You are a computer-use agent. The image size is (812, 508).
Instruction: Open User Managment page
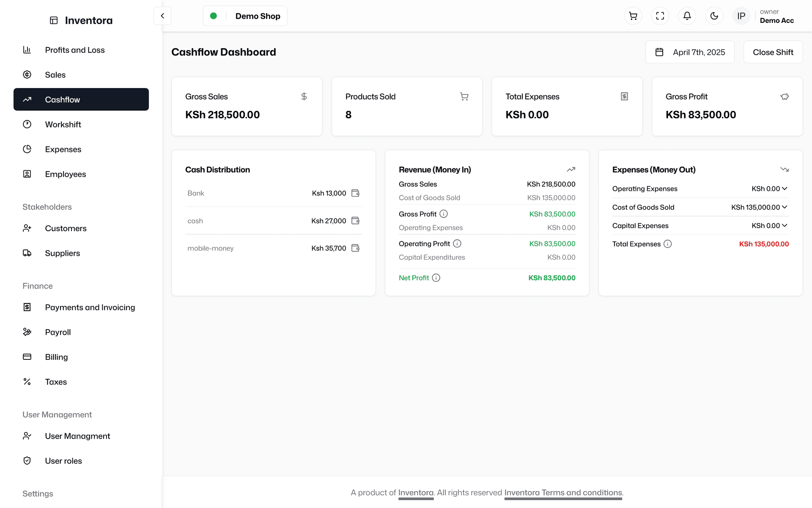[x=81, y=436]
